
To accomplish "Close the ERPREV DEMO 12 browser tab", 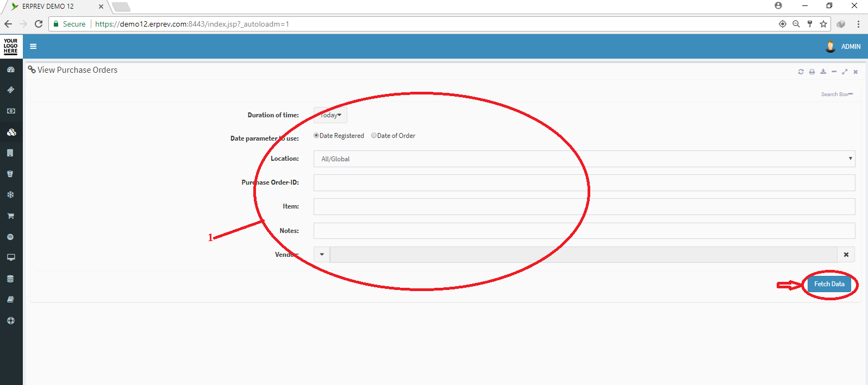I will tap(101, 7).
